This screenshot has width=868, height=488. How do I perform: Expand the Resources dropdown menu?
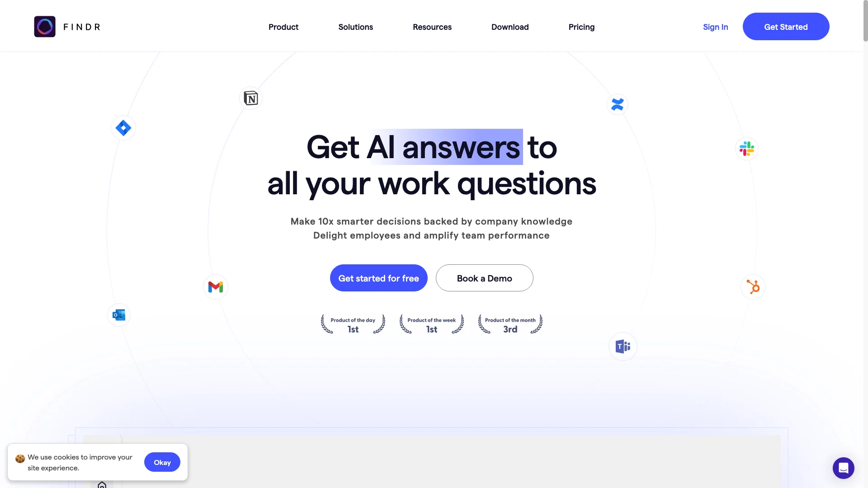tap(432, 26)
